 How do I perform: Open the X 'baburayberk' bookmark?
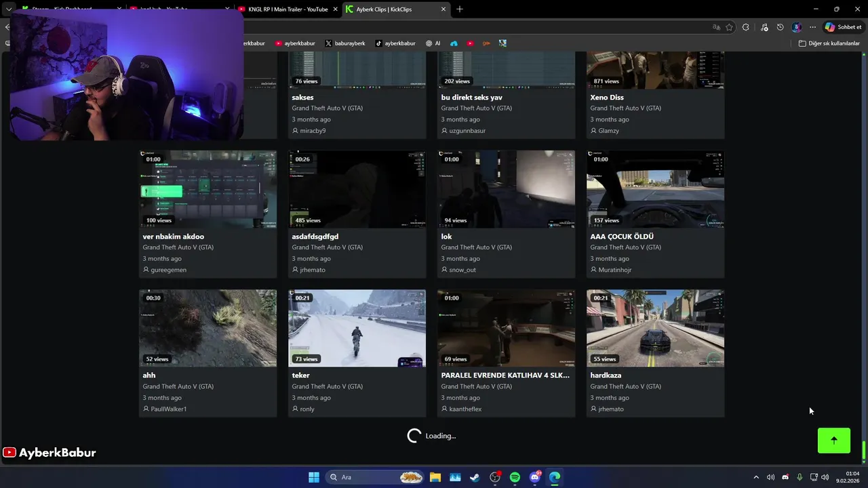pos(345,43)
